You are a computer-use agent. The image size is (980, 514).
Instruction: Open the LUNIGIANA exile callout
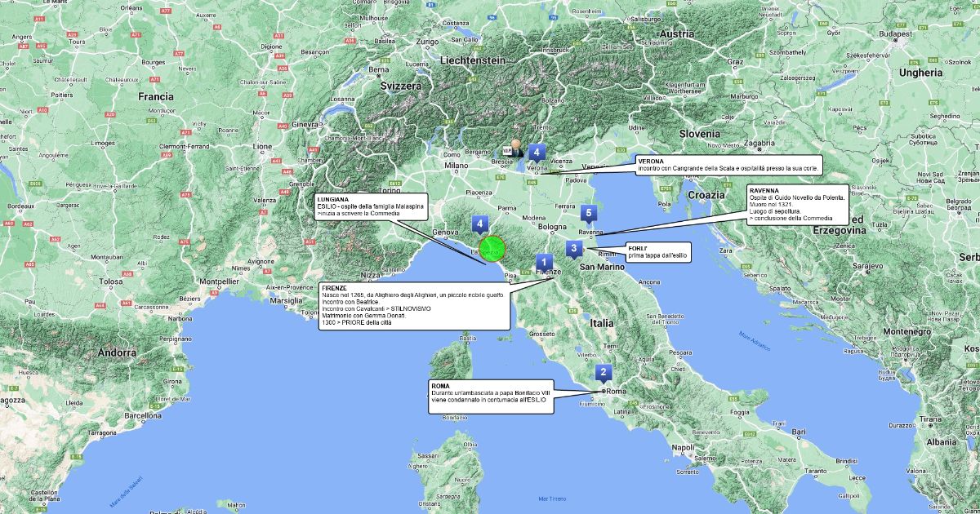tap(367, 208)
